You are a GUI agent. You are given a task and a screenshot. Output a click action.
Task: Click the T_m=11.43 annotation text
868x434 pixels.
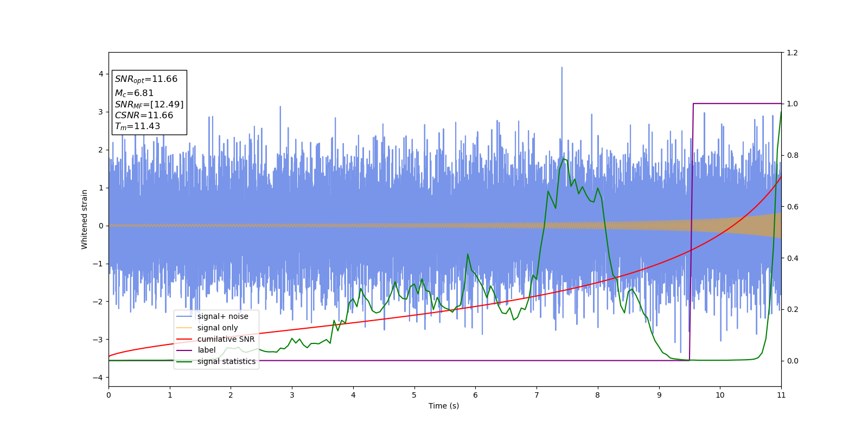click(x=137, y=126)
